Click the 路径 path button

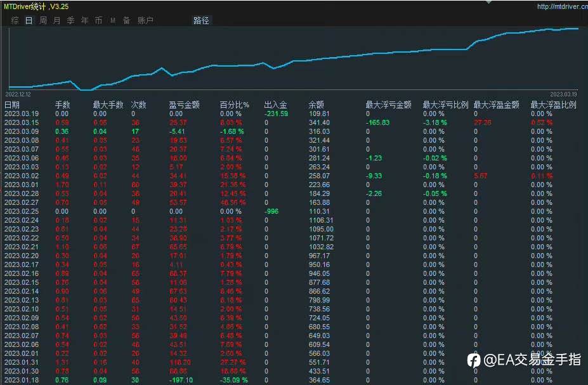pos(201,20)
